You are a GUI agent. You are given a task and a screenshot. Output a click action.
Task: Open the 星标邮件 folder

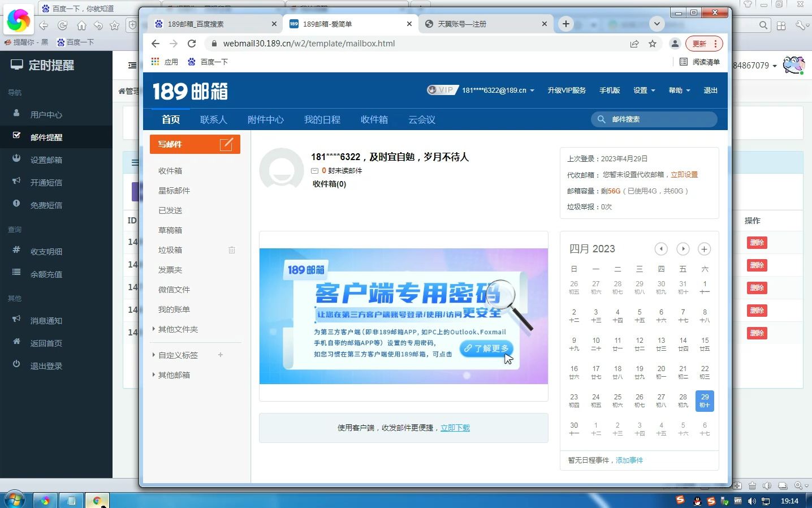[174, 191]
